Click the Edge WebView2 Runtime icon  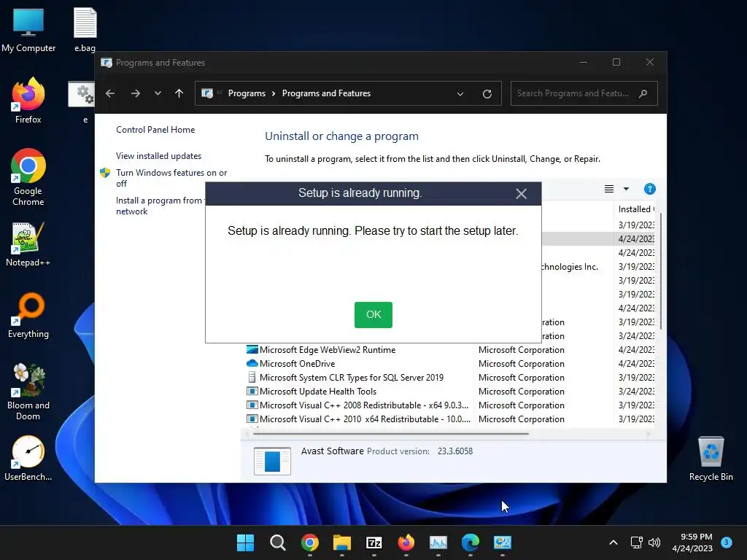click(x=252, y=349)
